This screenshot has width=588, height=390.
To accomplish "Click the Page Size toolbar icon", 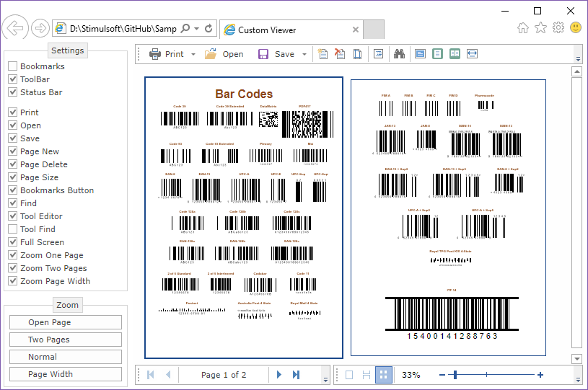I will tap(357, 54).
